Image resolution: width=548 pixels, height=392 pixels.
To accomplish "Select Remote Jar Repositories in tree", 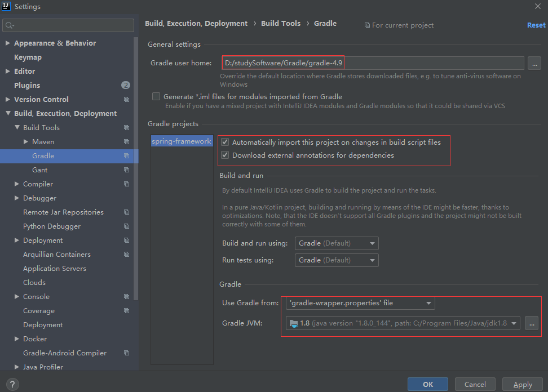I will (x=63, y=212).
